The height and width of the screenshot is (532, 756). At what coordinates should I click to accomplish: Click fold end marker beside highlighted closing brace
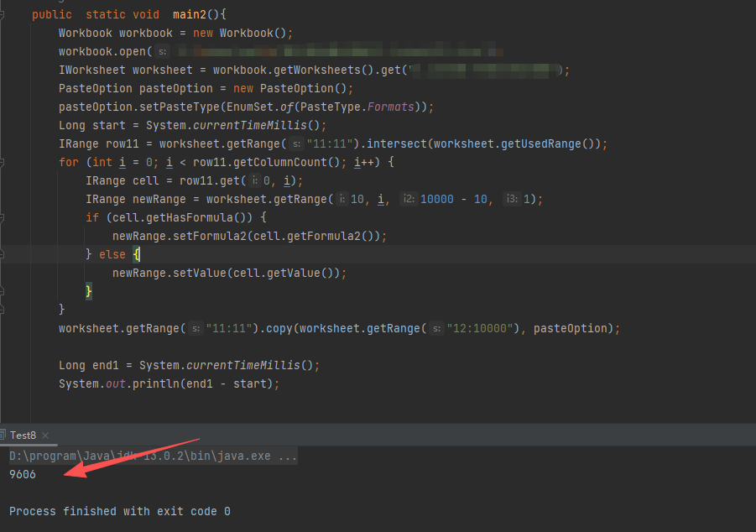(x=3, y=291)
